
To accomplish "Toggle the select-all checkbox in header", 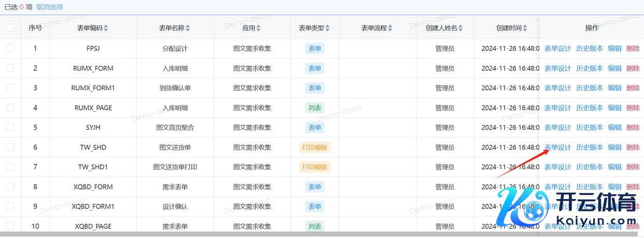I will [x=10, y=28].
